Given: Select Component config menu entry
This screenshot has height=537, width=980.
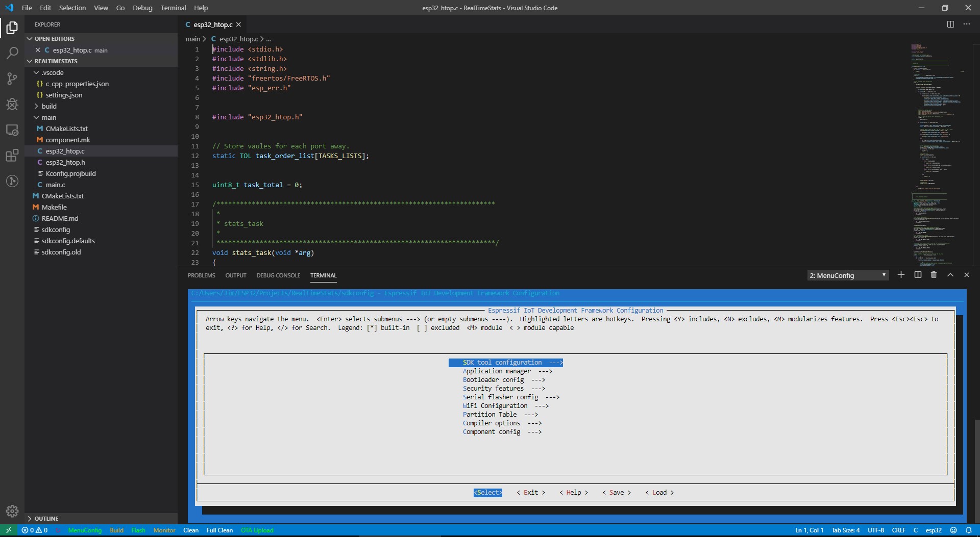Looking at the screenshot, I should point(502,432).
